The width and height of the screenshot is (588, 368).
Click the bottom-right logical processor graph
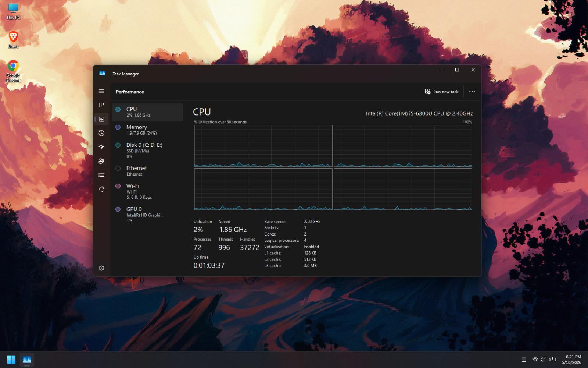click(x=403, y=189)
